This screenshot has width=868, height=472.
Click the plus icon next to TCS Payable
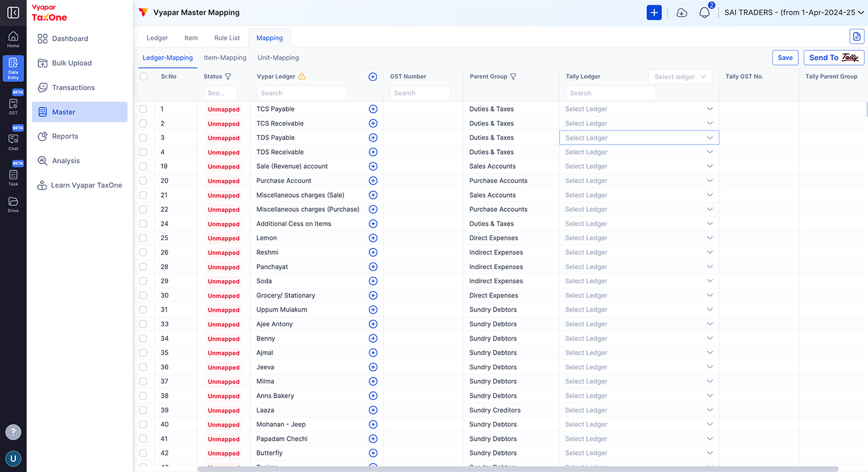click(373, 109)
